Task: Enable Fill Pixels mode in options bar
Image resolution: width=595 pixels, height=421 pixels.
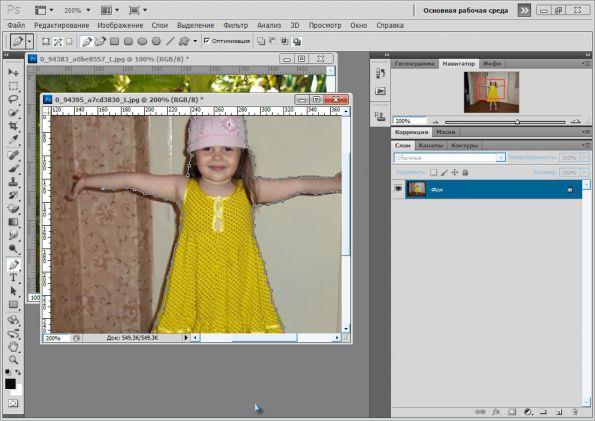Action: tap(69, 41)
